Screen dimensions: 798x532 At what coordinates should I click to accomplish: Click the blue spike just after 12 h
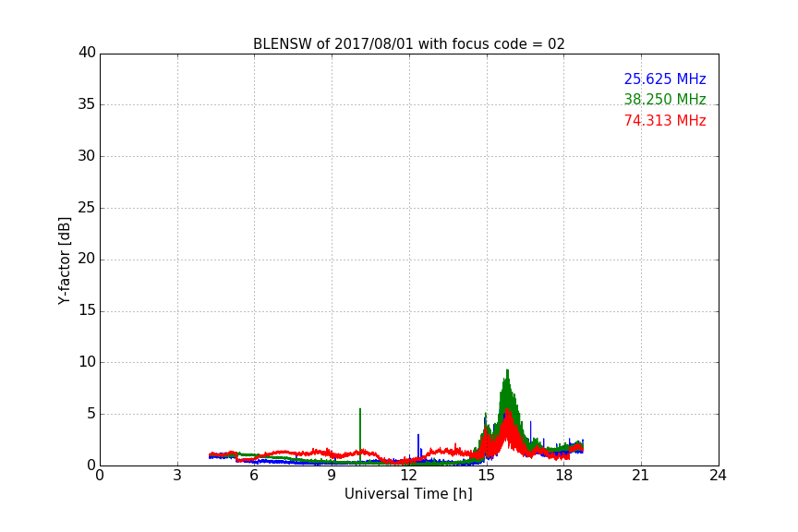tap(418, 444)
